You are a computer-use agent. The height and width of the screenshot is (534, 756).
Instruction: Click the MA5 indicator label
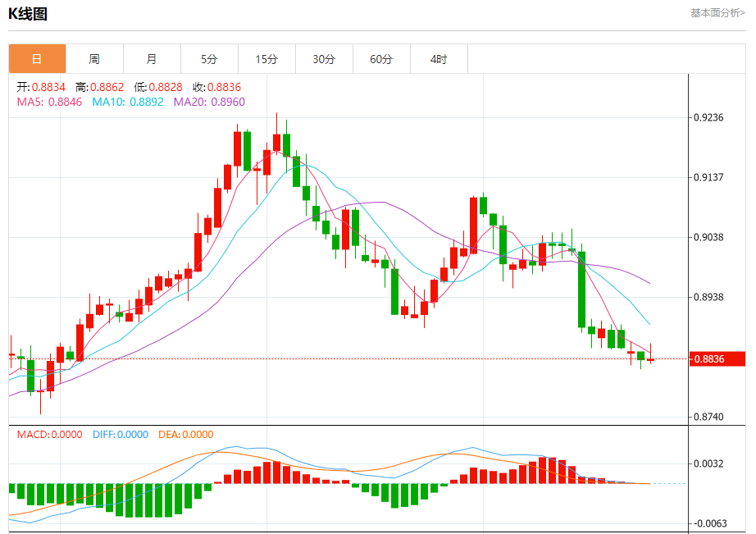[49, 102]
